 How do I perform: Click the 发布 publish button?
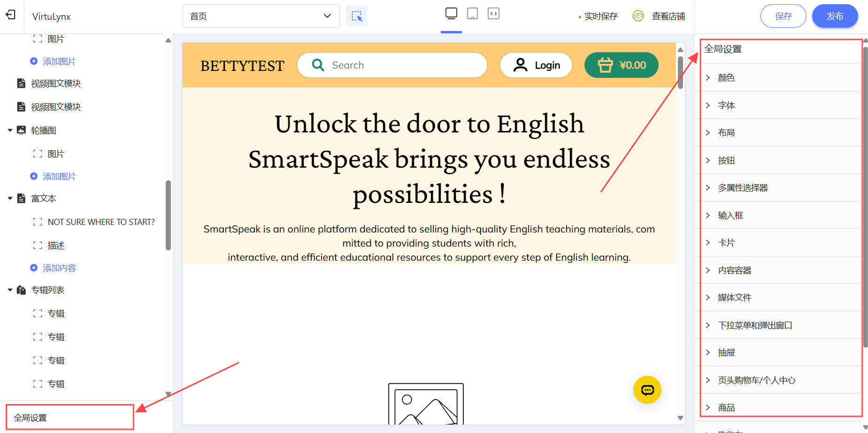pos(835,16)
